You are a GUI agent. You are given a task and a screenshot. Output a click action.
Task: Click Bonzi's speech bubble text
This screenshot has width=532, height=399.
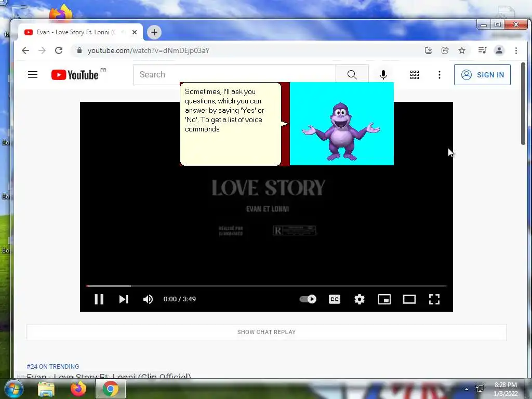pyautogui.click(x=224, y=110)
